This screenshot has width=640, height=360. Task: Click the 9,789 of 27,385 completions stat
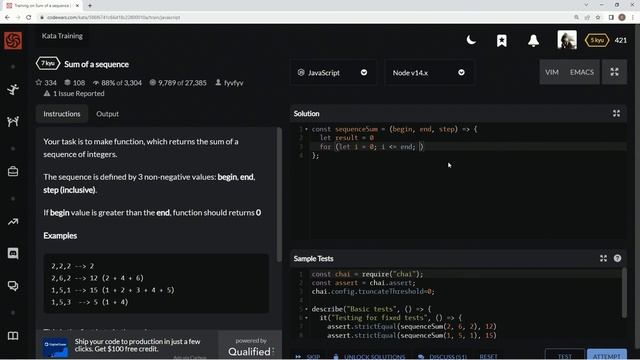(x=178, y=83)
